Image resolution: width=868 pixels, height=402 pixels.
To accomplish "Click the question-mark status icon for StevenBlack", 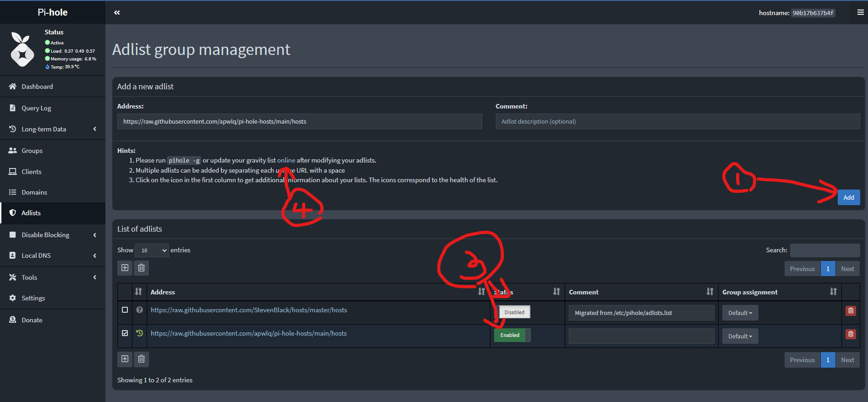I will (x=140, y=310).
